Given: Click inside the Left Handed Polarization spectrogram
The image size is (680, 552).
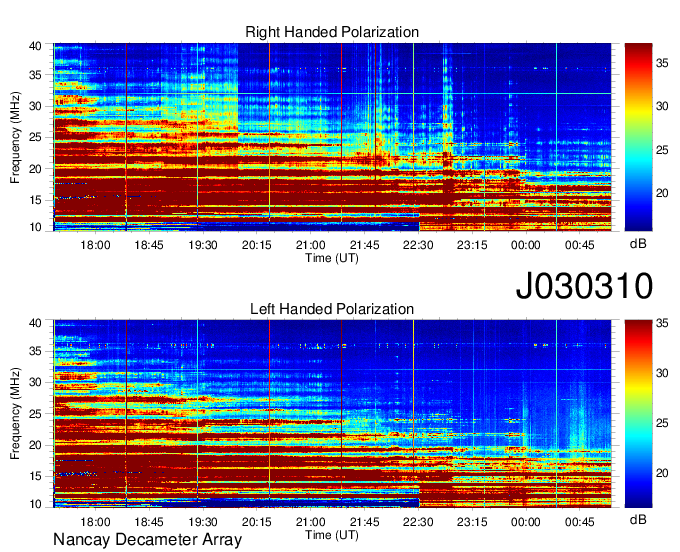Looking at the screenshot, I should coord(332,414).
